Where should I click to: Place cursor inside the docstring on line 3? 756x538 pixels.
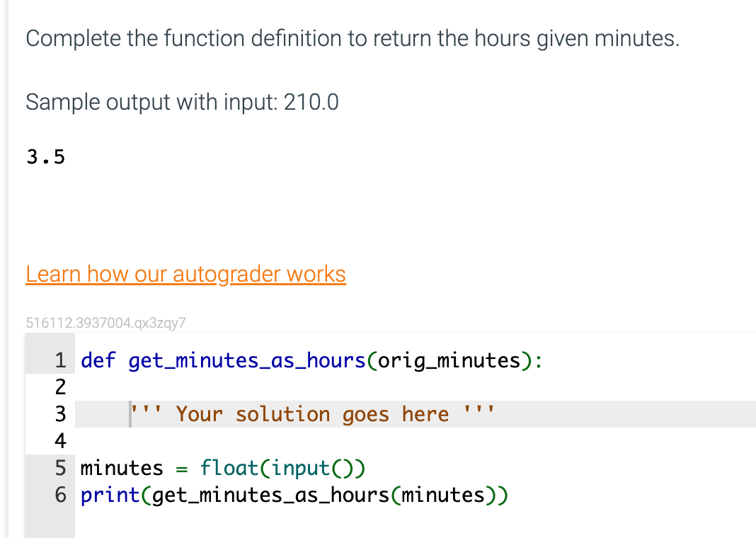coord(311,413)
